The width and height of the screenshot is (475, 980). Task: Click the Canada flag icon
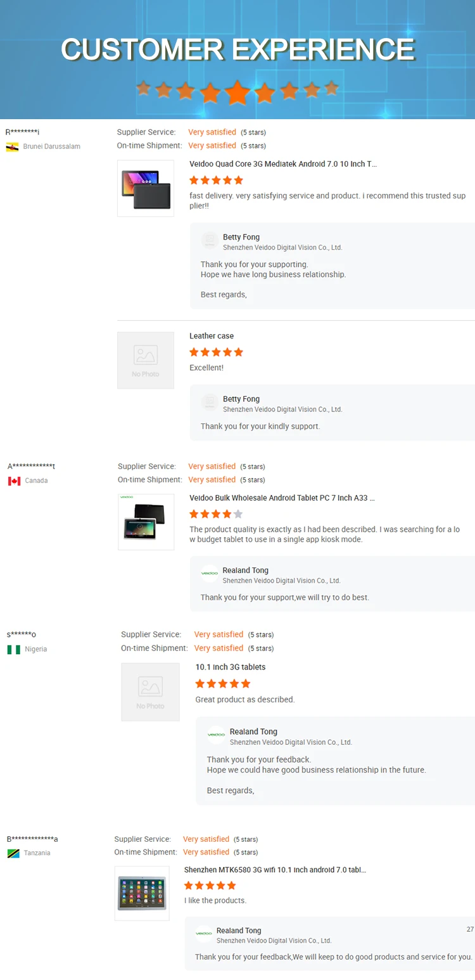point(14,481)
